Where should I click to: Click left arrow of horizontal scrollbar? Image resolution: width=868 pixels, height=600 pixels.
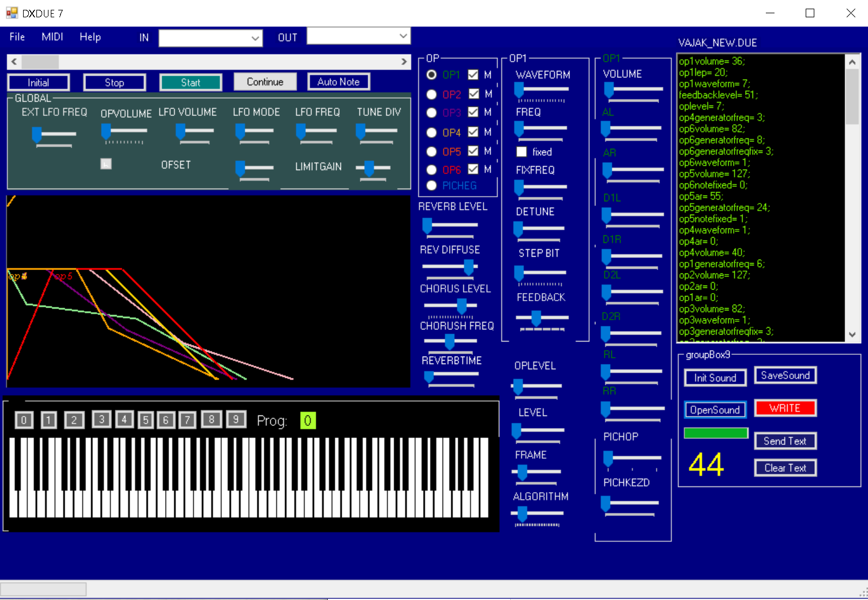click(x=14, y=61)
